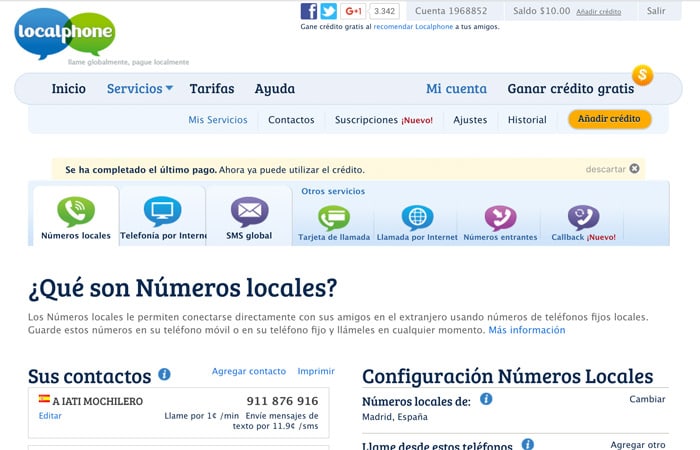700x450 pixels.
Task: Click the Configuración Números Locales heading
Action: coord(508,376)
